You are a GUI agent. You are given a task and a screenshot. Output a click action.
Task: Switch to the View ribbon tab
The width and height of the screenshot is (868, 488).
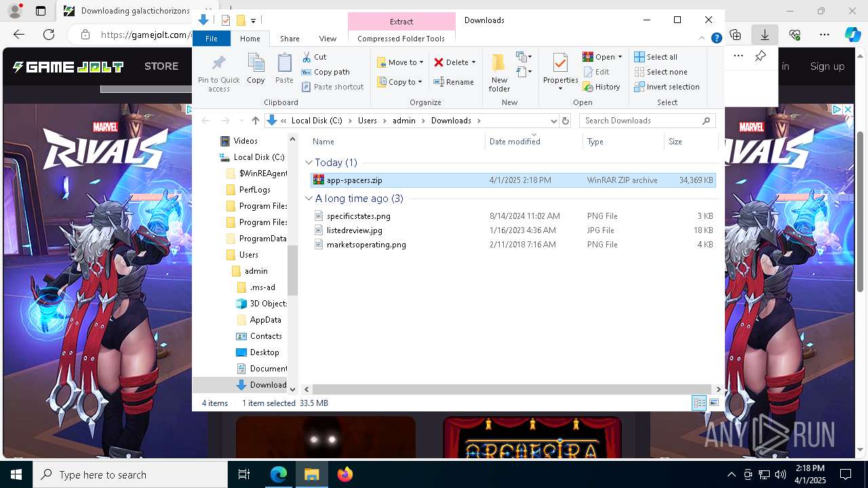tap(328, 39)
